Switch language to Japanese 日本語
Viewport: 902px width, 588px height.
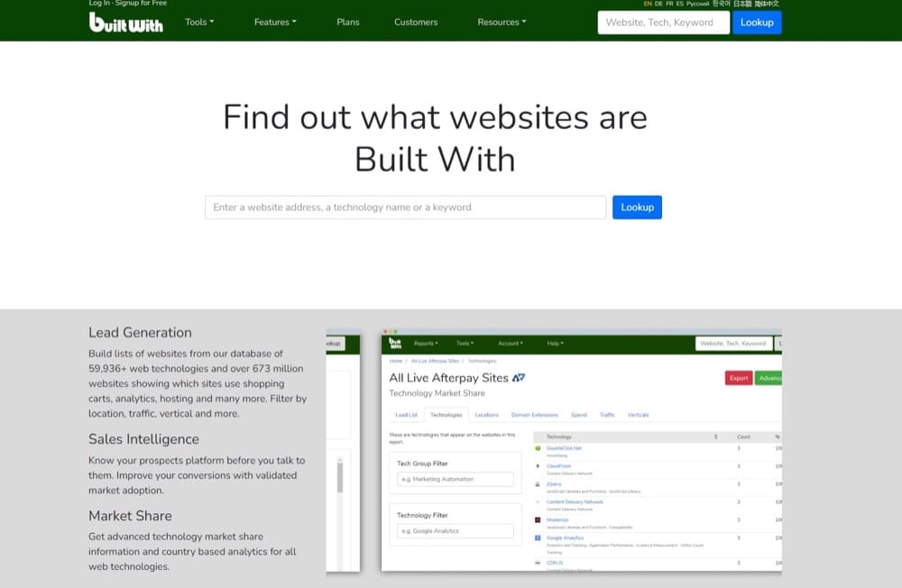coord(742,4)
